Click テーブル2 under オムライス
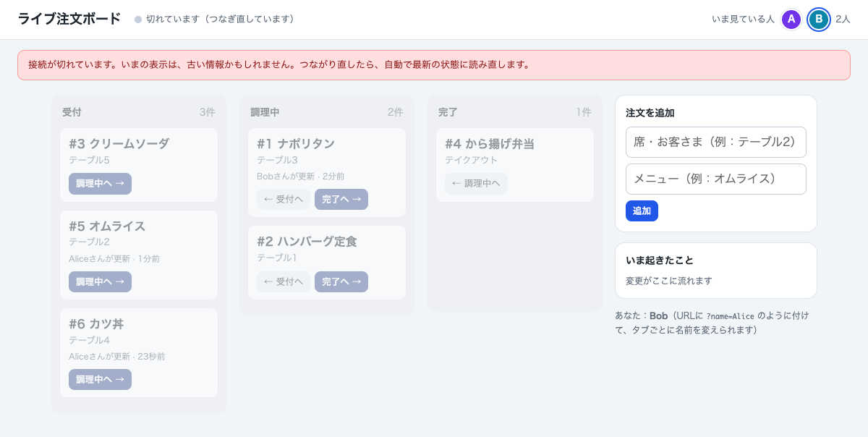Viewport: 868px width, 437px height. tap(89, 242)
